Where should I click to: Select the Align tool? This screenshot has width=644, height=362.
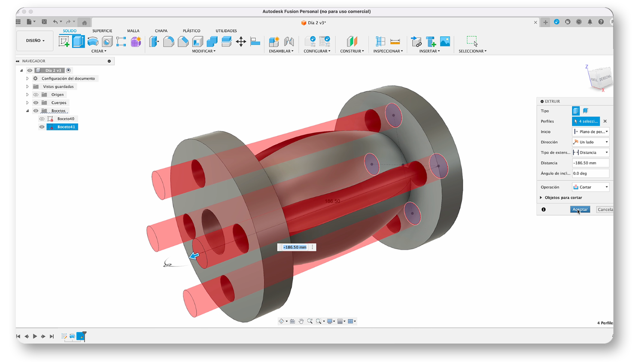(x=255, y=41)
